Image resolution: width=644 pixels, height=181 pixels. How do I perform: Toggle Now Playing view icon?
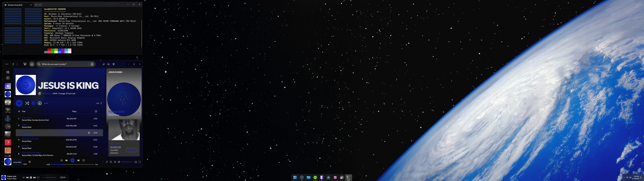tap(103, 162)
